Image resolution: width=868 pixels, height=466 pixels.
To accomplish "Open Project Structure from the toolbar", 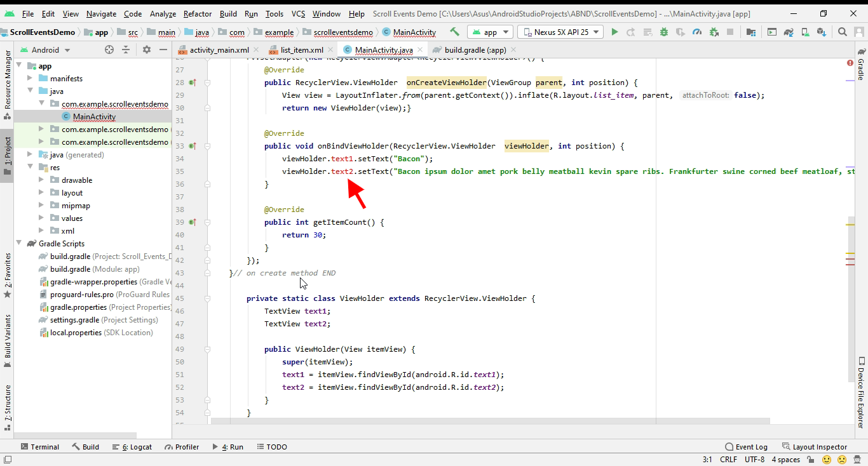I will 751,32.
